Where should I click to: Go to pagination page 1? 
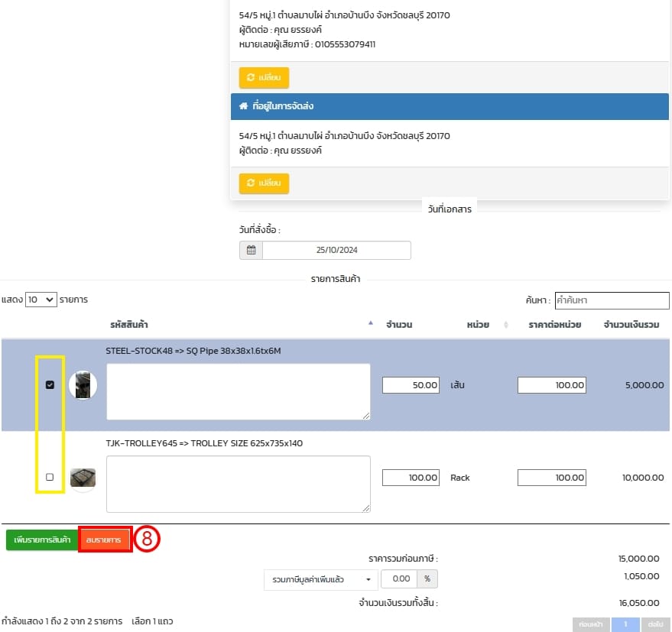[x=625, y=624]
